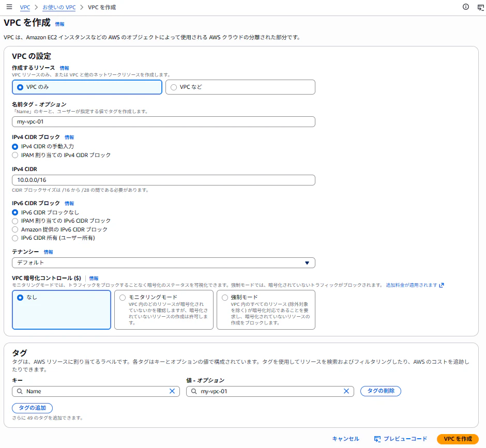
Task: Open 情報 link next to VPC を作成 title
Action: point(60,24)
